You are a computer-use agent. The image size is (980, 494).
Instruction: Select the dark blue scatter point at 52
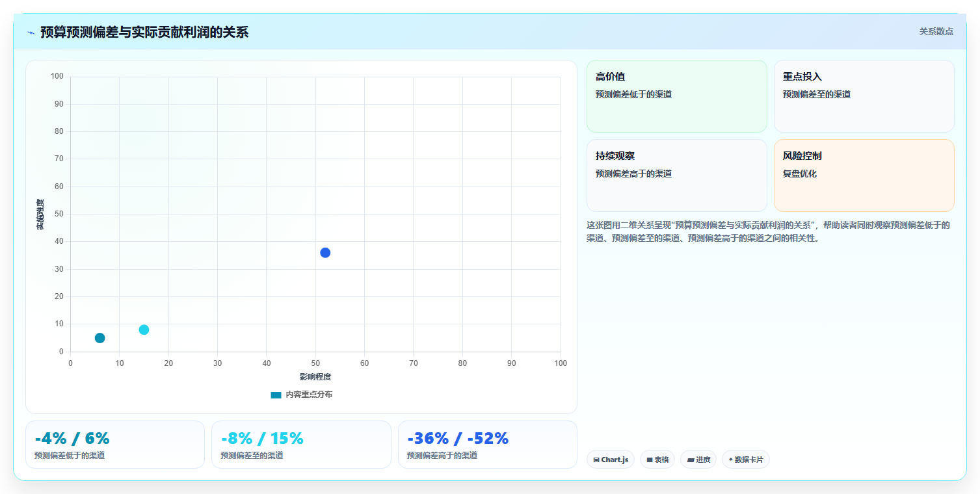click(325, 253)
